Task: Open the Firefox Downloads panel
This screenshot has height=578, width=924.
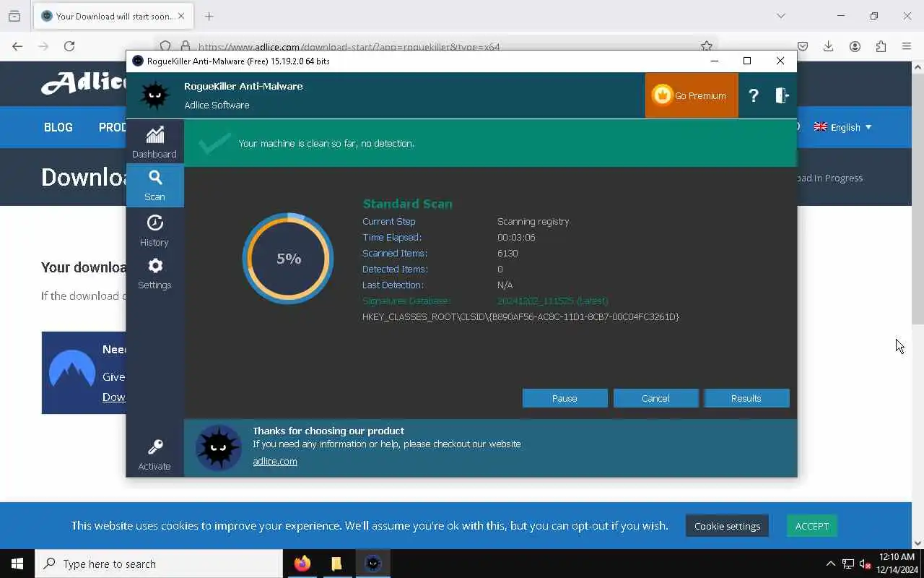Action: [x=829, y=46]
